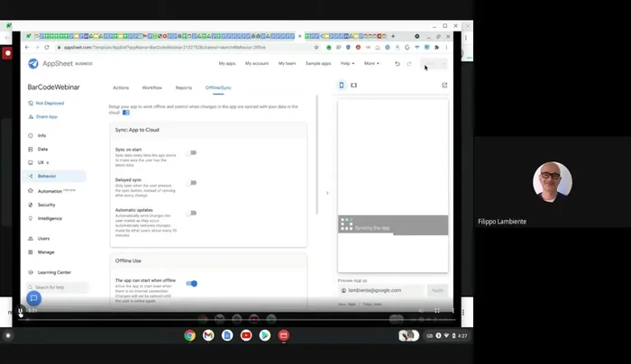Image resolution: width=631 pixels, height=364 pixels.
Task: Disable 'The app can start when offline'
Action: tap(191, 284)
